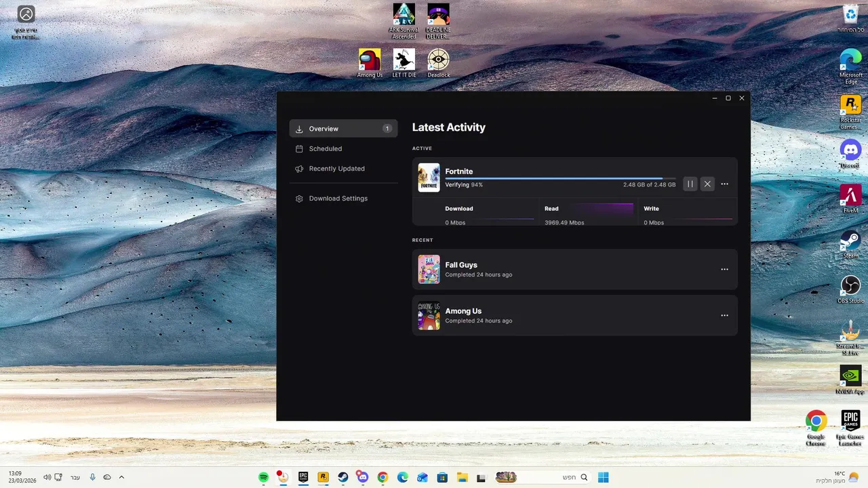This screenshot has height=488, width=868.
Task: Click the 2.48 GB of 2.48 GB text
Action: [650, 184]
